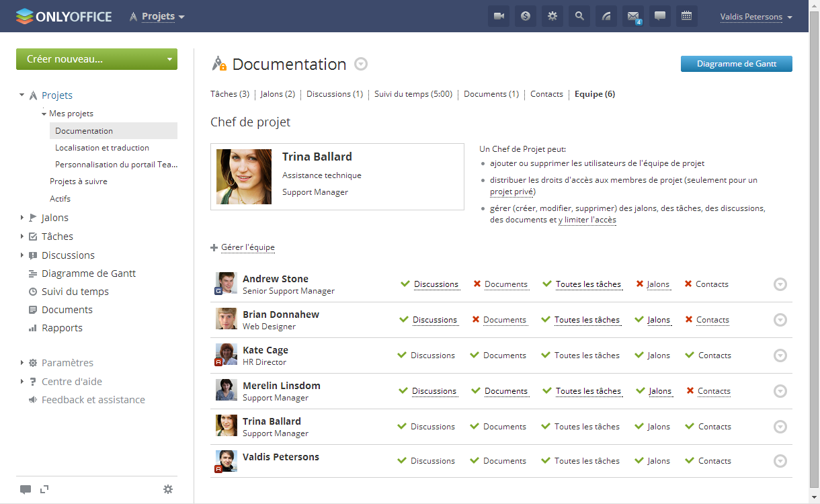Click the chat icon at sidebar bottom
The height and width of the screenshot is (504, 820).
click(26, 489)
